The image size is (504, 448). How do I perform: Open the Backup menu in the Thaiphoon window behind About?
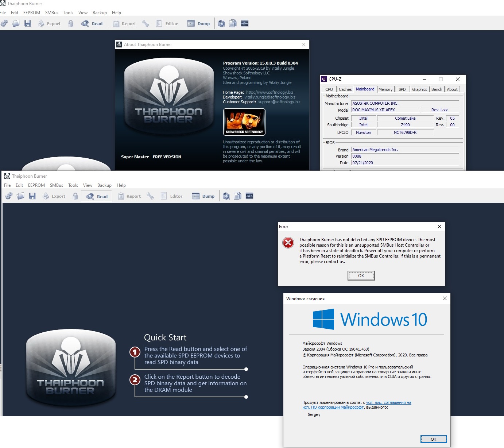pyautogui.click(x=100, y=13)
